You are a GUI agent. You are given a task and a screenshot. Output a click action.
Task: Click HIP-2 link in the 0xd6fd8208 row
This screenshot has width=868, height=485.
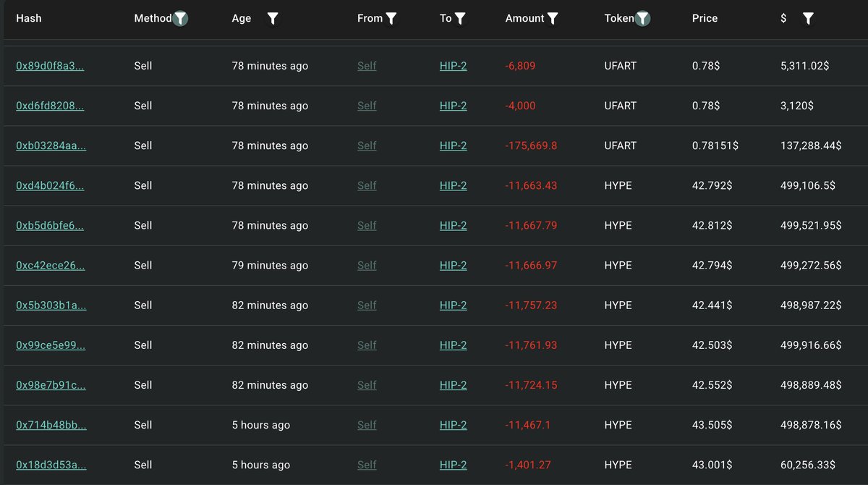click(x=453, y=106)
